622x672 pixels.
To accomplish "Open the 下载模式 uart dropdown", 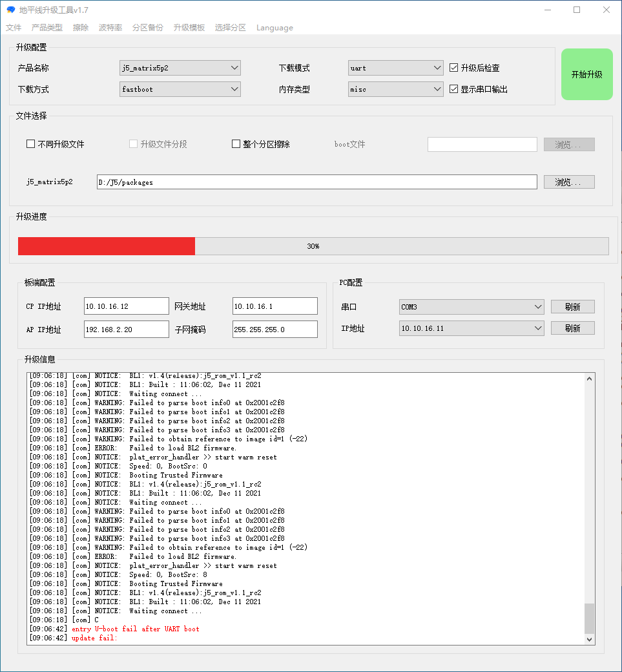I will 395,68.
